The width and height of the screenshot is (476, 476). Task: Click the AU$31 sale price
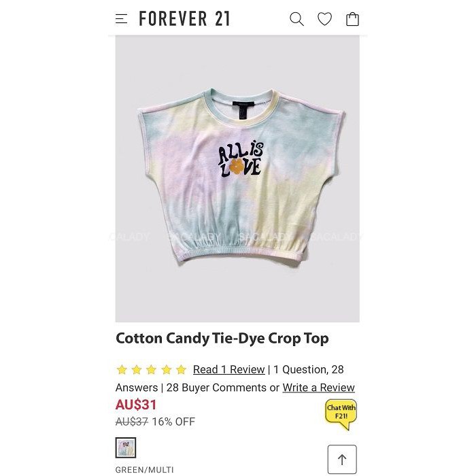click(x=136, y=405)
